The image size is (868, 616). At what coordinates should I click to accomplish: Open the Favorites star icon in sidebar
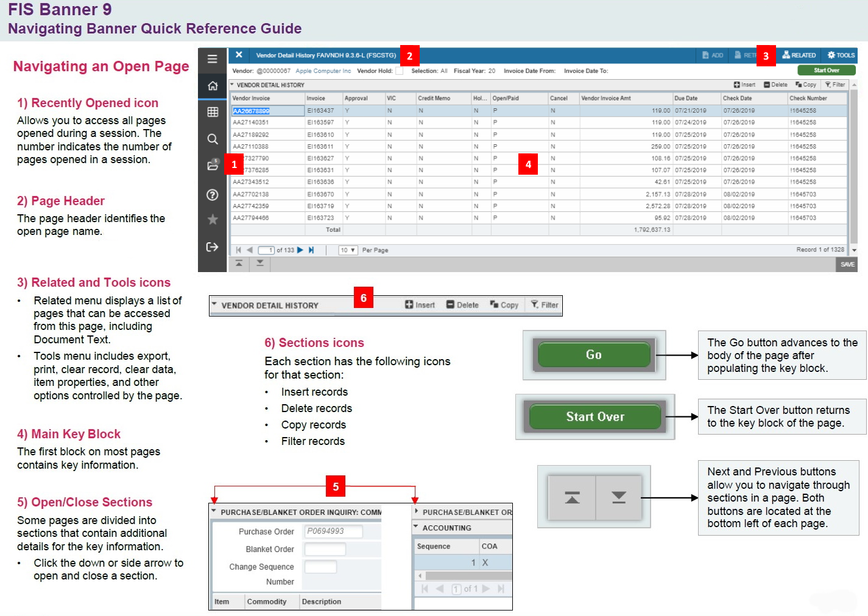pyautogui.click(x=212, y=219)
